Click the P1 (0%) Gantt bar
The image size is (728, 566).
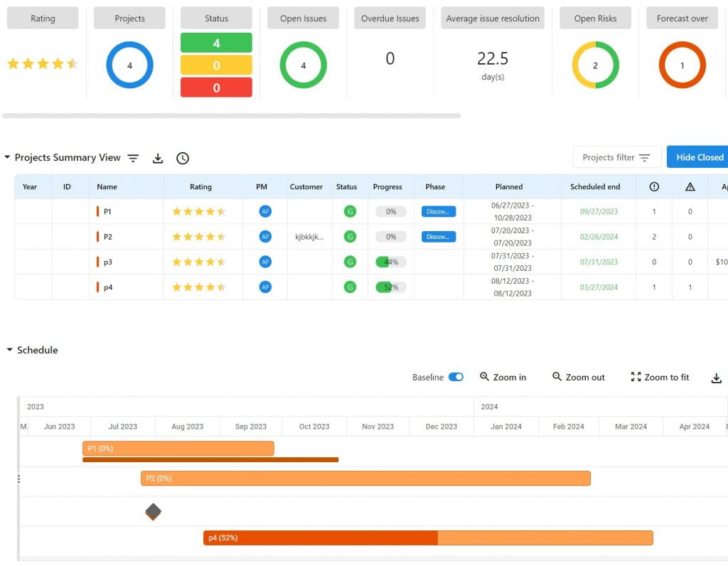[178, 448]
